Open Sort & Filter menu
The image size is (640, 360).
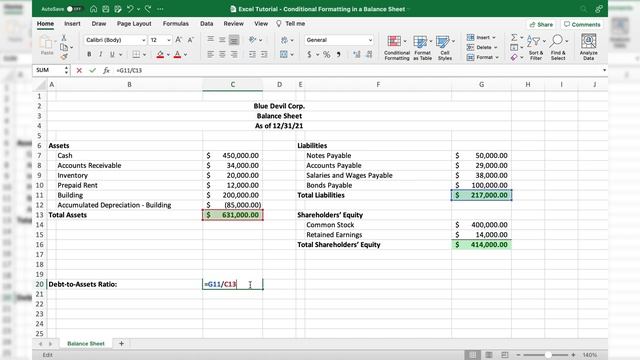pyautogui.click(x=536, y=48)
